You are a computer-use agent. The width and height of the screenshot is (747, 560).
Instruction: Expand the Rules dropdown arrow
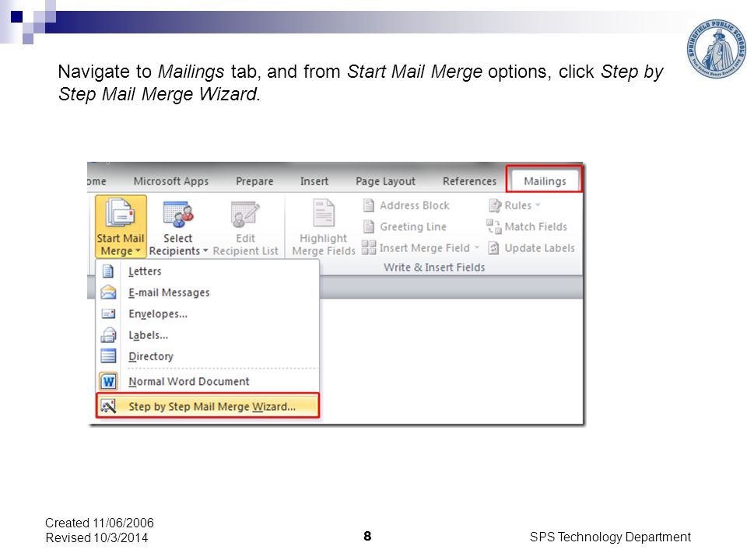[x=538, y=205]
